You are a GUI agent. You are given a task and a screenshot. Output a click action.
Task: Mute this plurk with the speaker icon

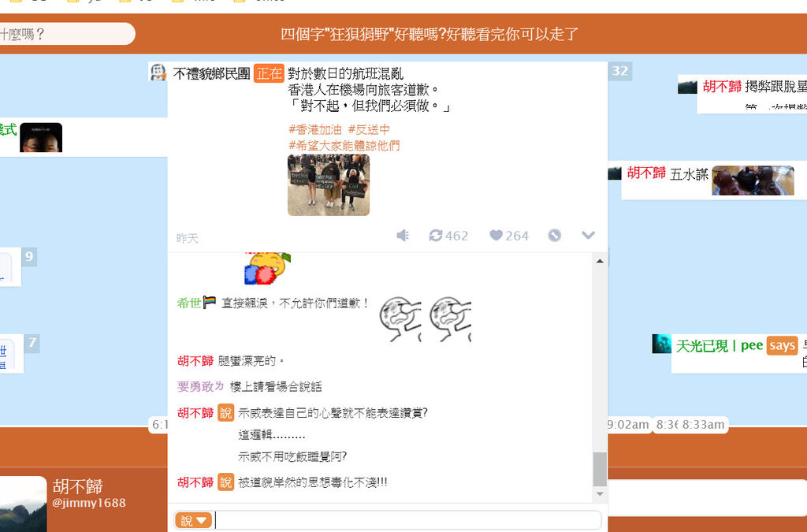click(x=403, y=236)
